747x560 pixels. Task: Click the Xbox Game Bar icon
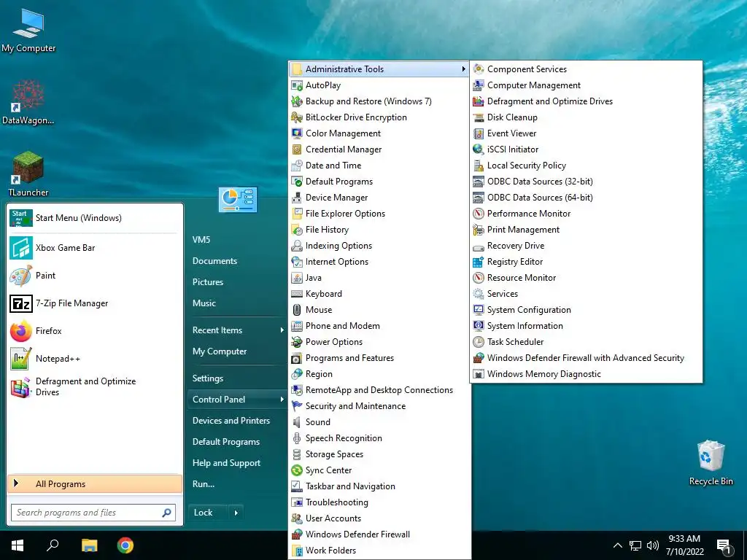[21, 248]
